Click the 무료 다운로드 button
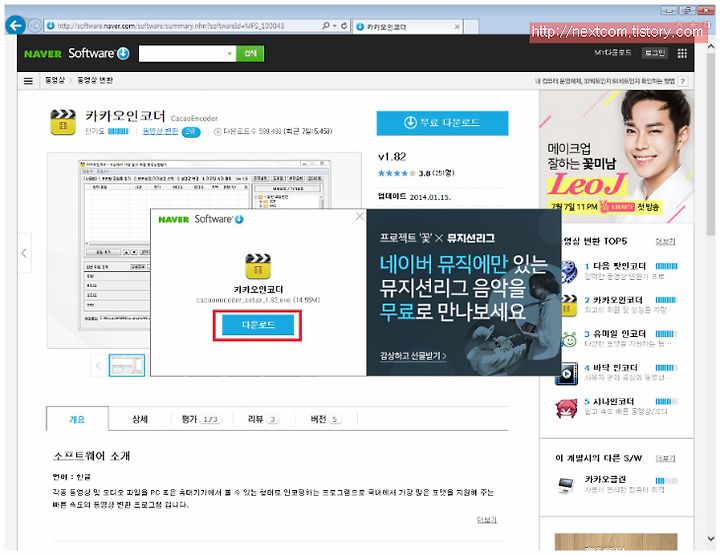720x555 pixels. (x=442, y=123)
